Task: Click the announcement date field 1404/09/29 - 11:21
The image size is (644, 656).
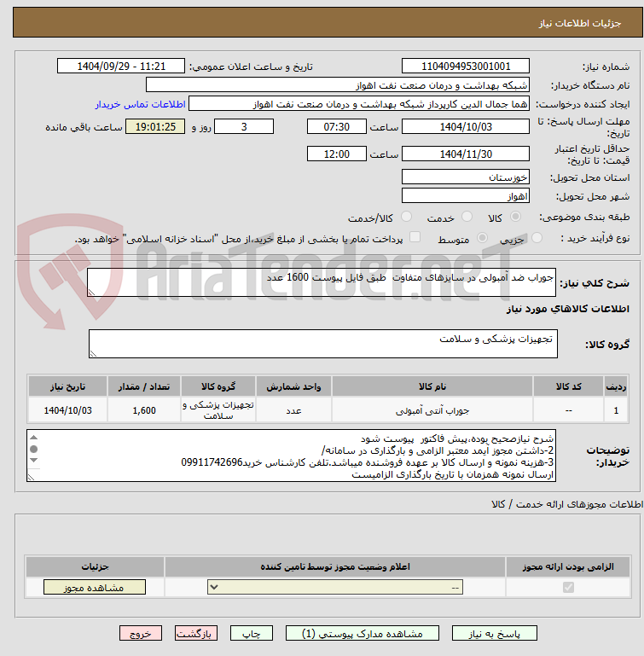Action: 121,66
